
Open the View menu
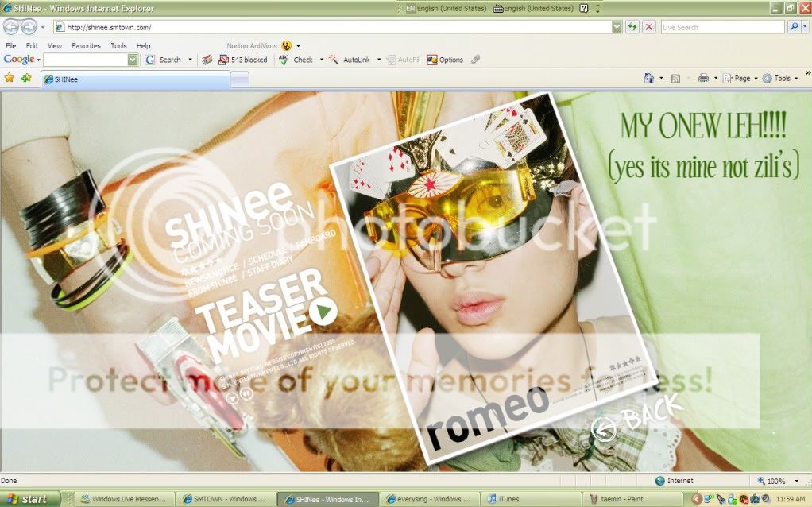tap(54, 45)
